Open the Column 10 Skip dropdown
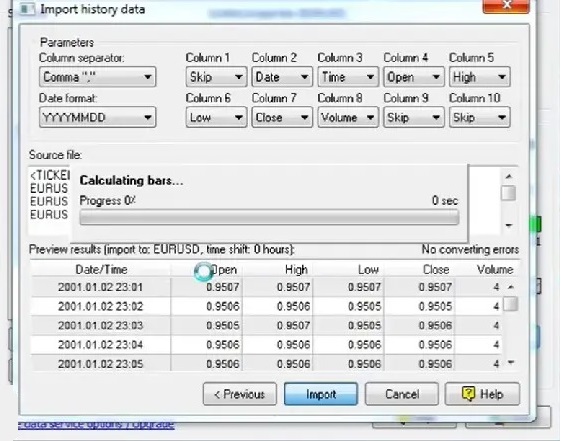 (479, 117)
